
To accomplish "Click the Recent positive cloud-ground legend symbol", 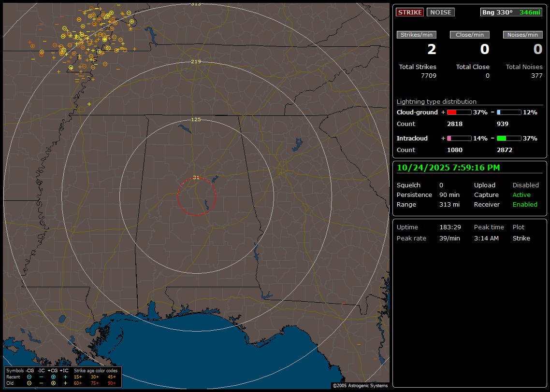I will pyautogui.click(x=53, y=377).
